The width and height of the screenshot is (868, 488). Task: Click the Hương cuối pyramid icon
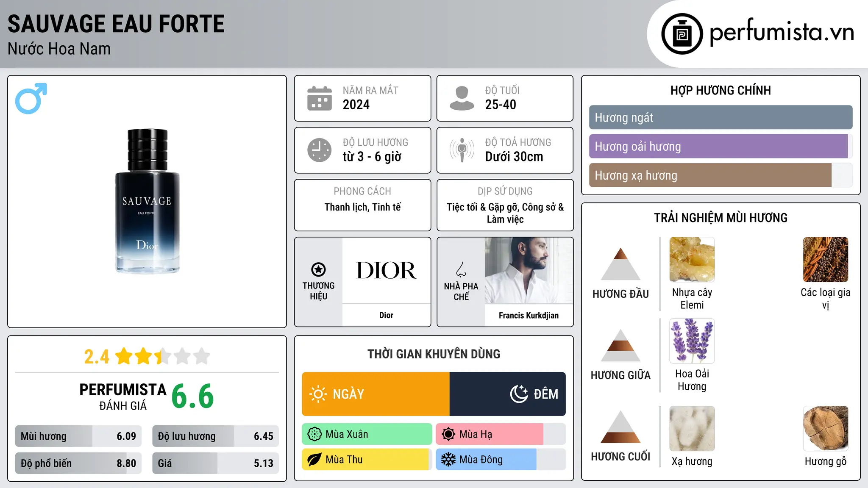click(620, 427)
